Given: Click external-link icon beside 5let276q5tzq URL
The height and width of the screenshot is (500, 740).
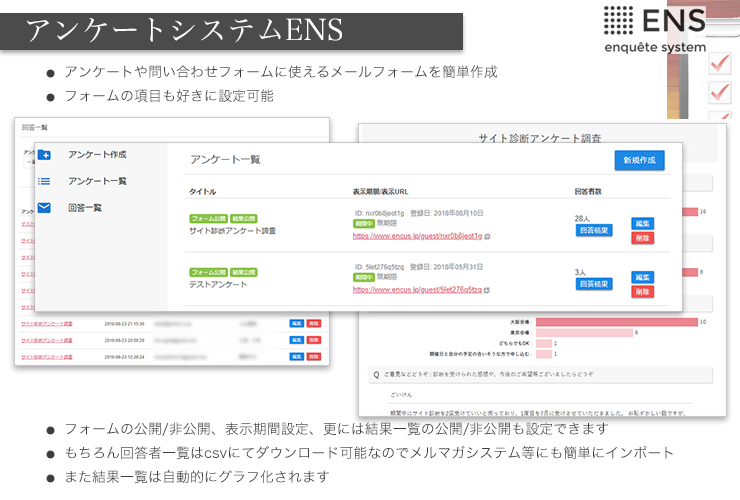Looking at the screenshot, I should pyautogui.click(x=487, y=290).
